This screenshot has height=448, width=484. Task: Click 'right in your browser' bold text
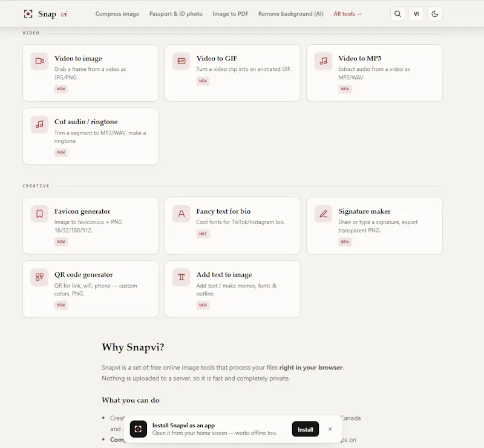(311, 367)
